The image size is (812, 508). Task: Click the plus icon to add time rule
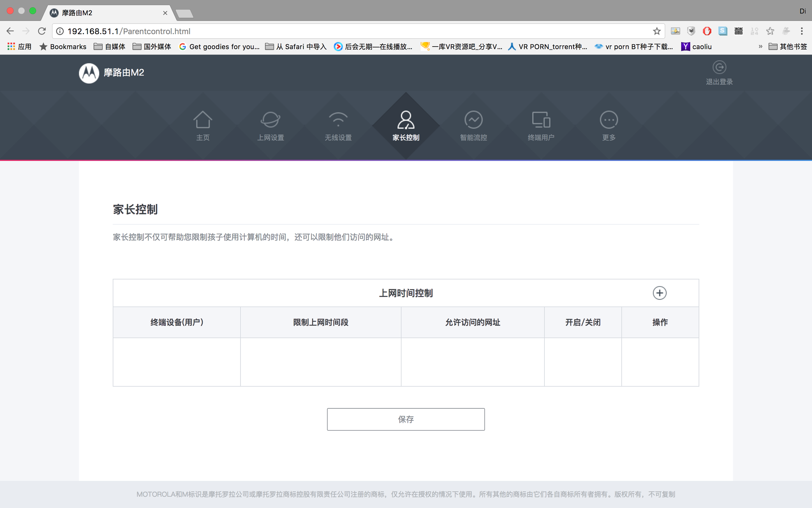[x=659, y=293]
